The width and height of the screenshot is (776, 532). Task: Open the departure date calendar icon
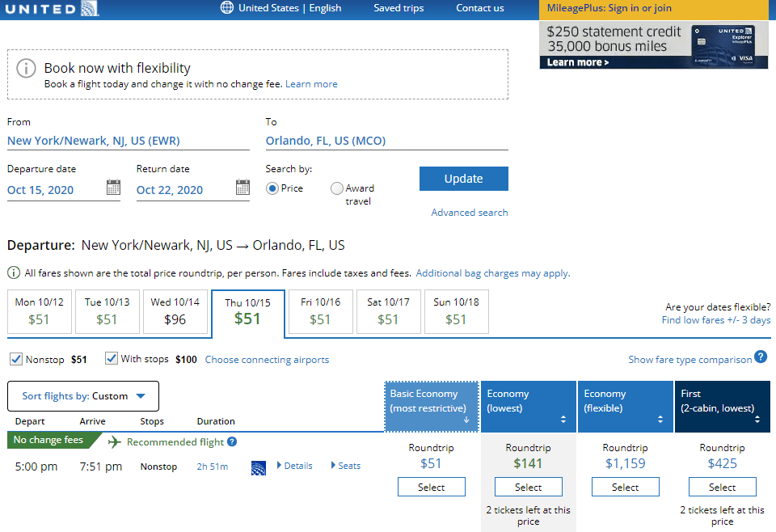114,188
